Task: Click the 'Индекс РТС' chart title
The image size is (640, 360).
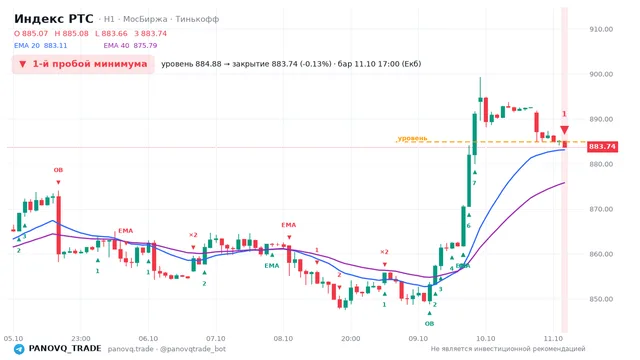Action: click(53, 19)
